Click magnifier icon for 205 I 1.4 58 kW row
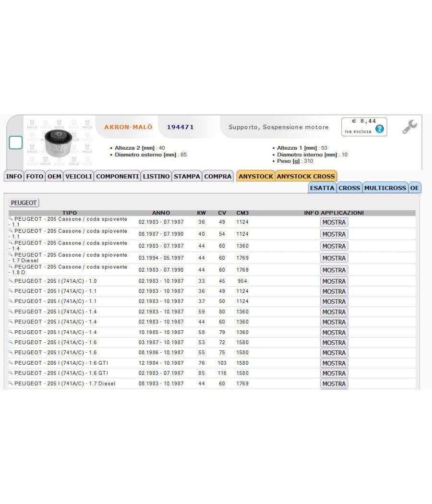 [11, 332]
